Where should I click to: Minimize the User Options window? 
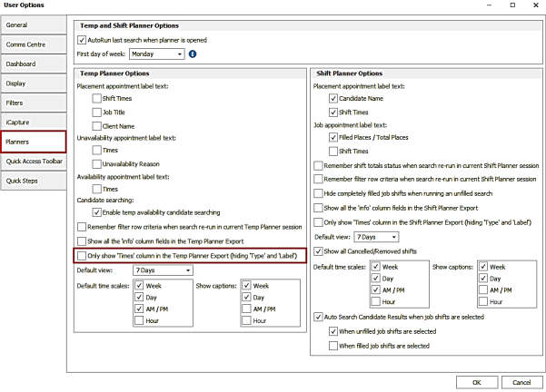click(490, 5)
